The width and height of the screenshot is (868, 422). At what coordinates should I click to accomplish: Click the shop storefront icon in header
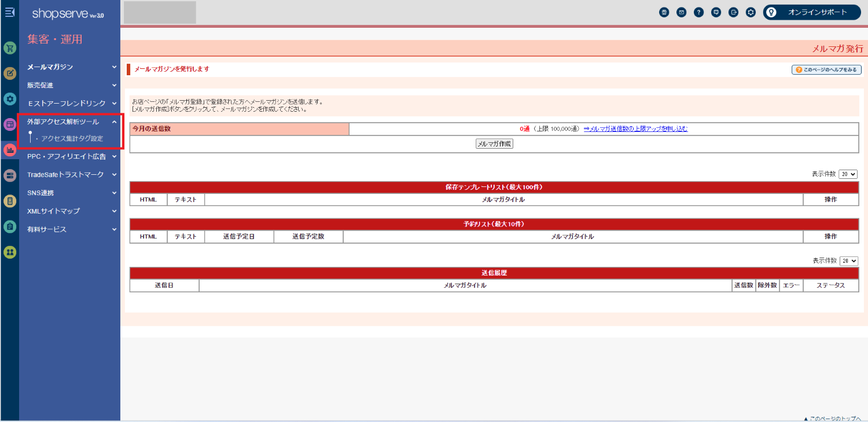(x=664, y=12)
